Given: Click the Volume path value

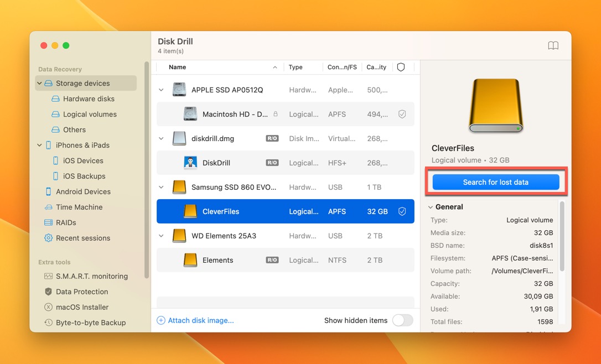Looking at the screenshot, I should click(522, 271).
